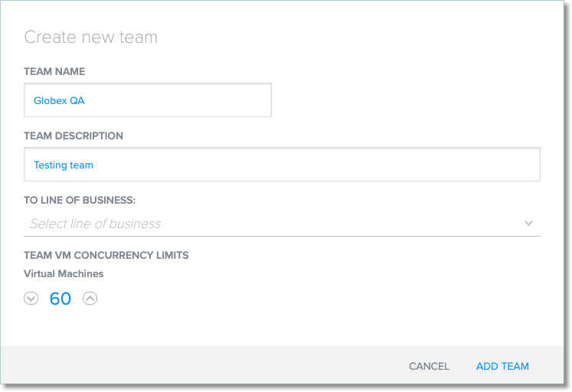Screen dimensions: 572x392
Task: Click the underline below line of business
Action: point(282,236)
